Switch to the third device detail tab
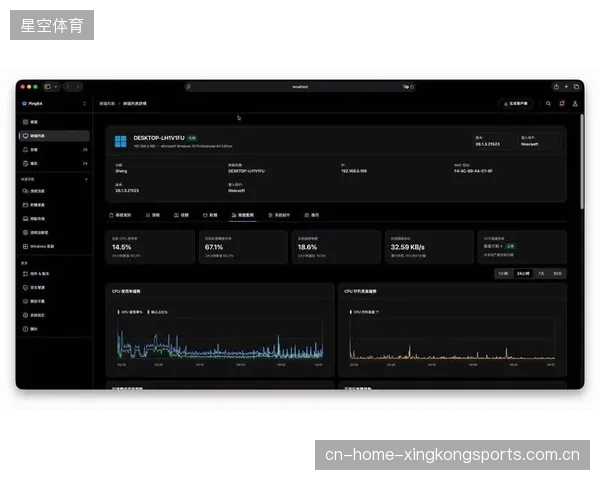This screenshot has height=480, width=600. (181, 215)
